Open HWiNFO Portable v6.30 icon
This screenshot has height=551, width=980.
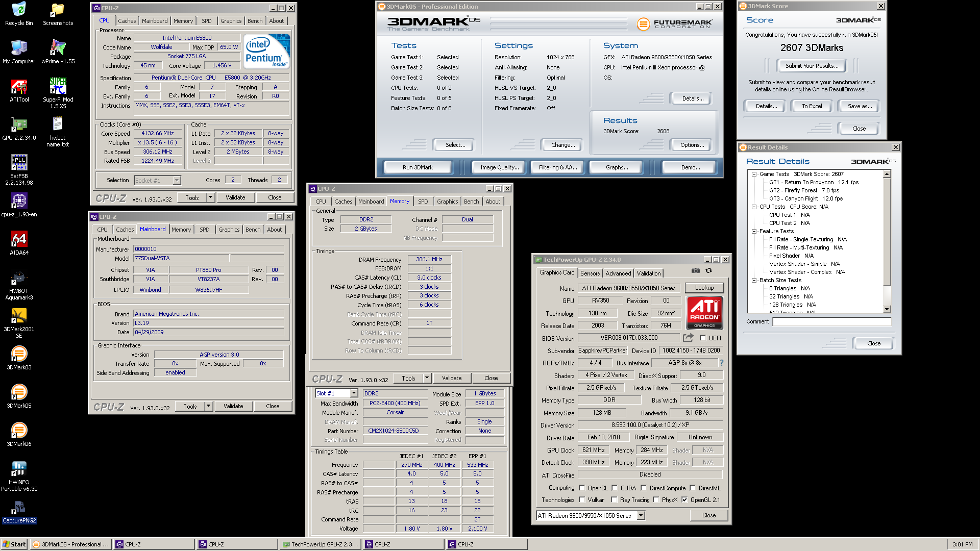[19, 476]
